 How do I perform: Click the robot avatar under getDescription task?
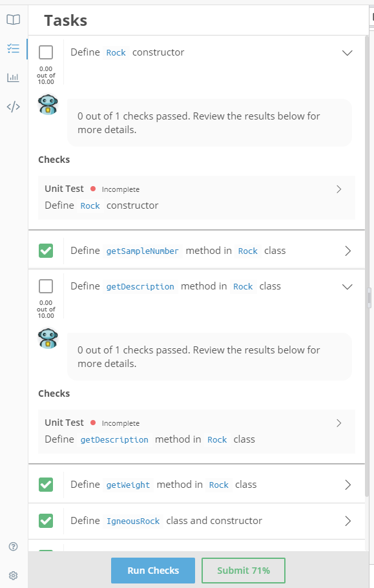pyautogui.click(x=48, y=339)
